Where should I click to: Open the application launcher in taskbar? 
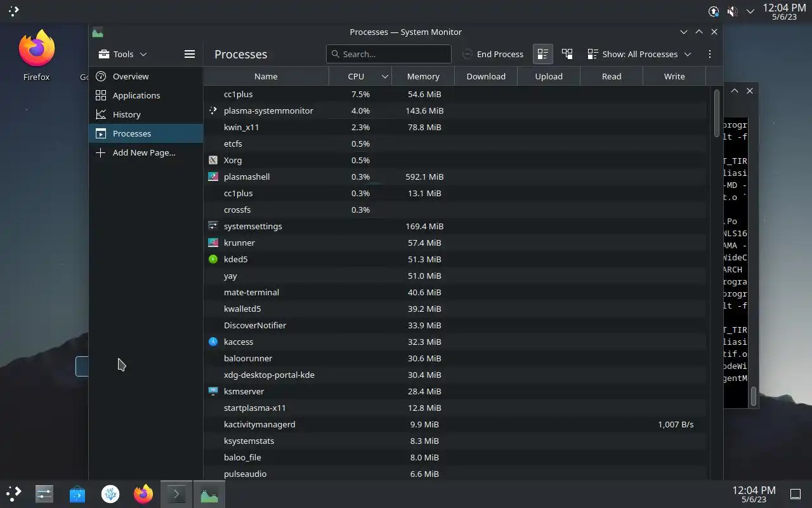(13, 493)
